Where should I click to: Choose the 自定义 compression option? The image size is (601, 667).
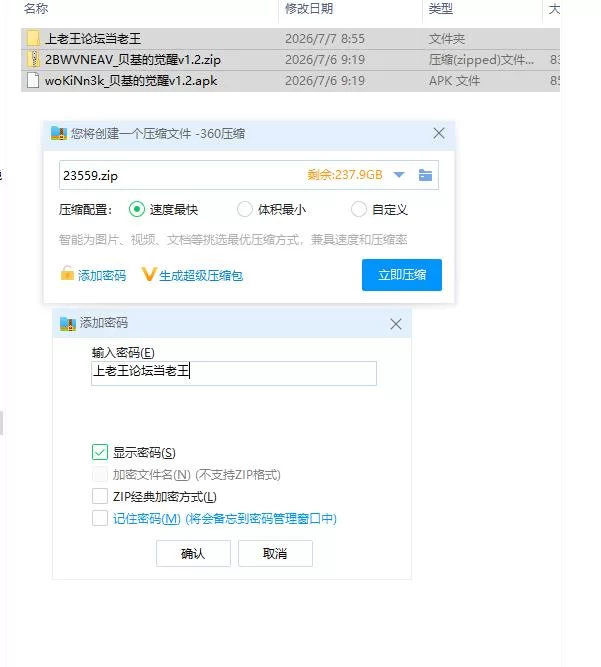click(358, 209)
